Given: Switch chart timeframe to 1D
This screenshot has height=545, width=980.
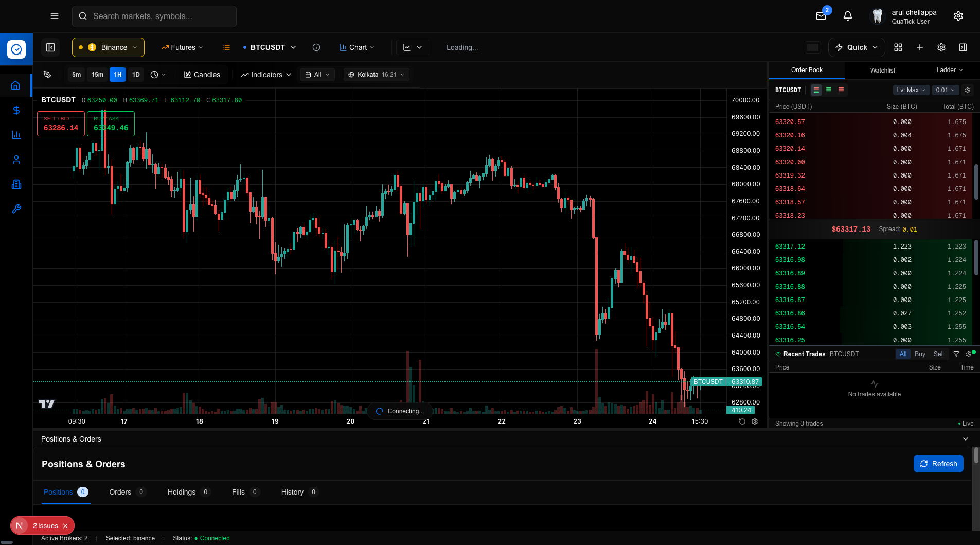Looking at the screenshot, I should [136, 74].
